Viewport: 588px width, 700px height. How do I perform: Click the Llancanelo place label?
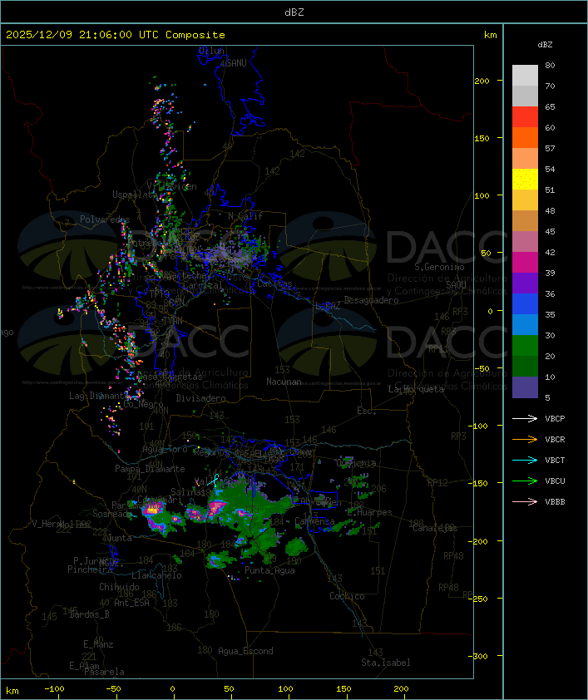coord(156,575)
